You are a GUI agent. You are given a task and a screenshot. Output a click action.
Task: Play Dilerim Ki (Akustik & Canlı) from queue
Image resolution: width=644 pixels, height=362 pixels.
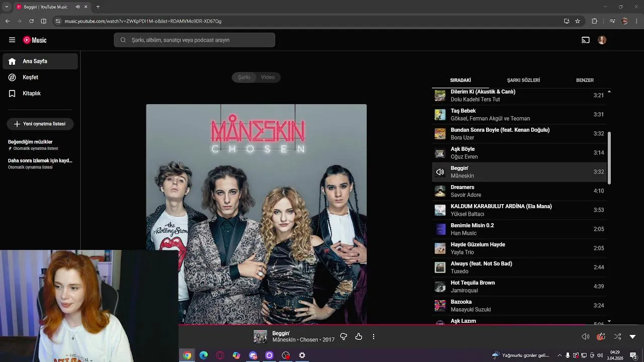(519, 96)
